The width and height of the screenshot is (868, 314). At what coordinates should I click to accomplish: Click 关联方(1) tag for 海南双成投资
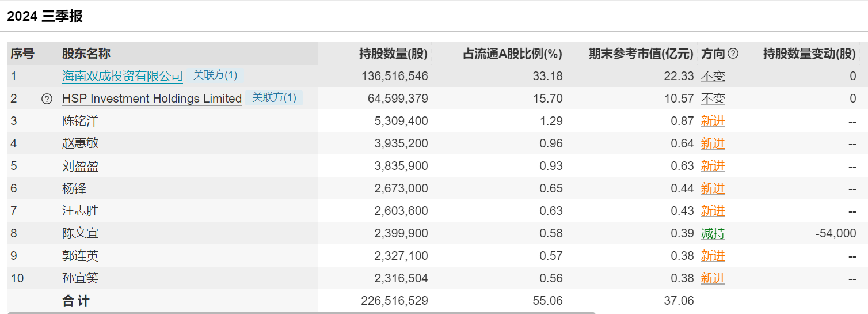coord(215,75)
